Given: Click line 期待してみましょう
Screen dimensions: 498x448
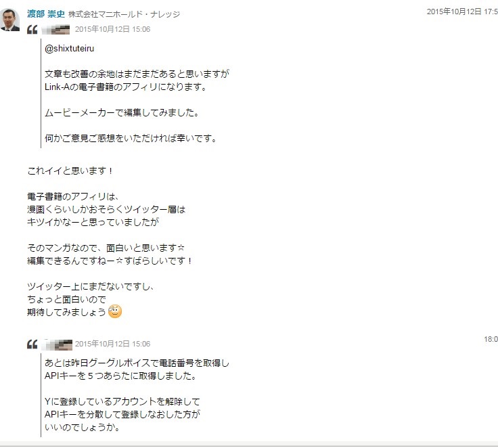Looking at the screenshot, I should 67,312.
